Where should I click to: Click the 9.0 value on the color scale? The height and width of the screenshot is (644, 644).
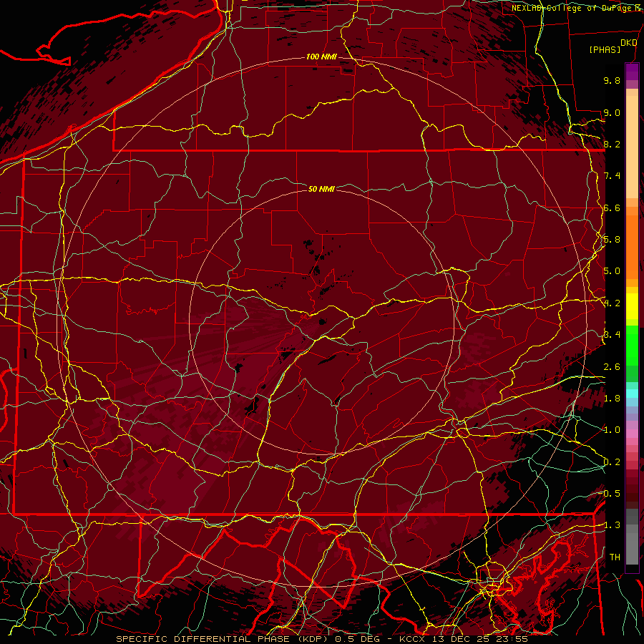pos(612,112)
